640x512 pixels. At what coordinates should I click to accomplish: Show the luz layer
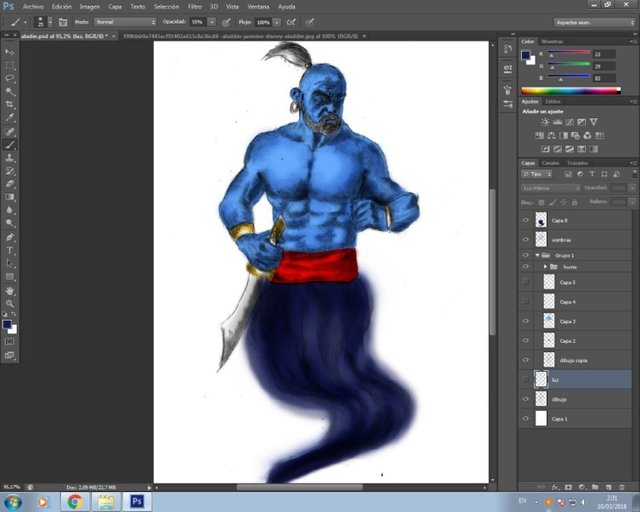(526, 379)
